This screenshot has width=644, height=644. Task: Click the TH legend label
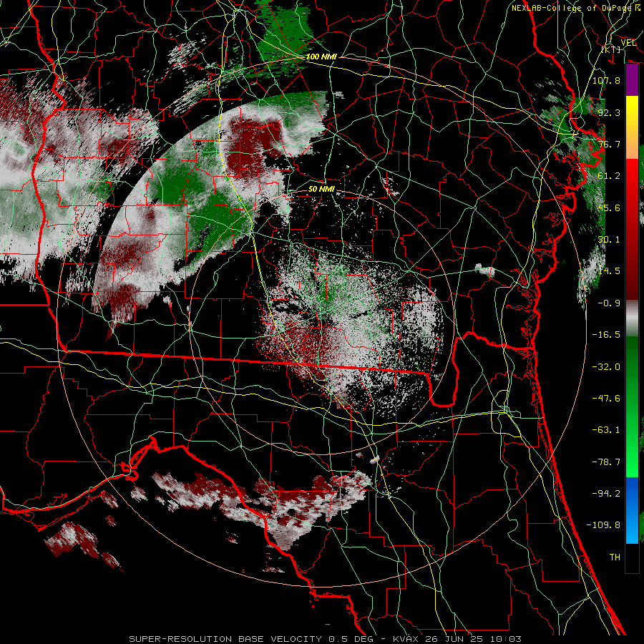point(615,557)
